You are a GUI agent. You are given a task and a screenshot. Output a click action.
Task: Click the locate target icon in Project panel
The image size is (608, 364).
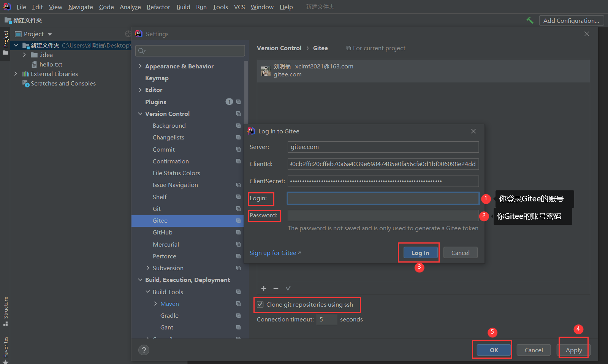[x=128, y=34]
